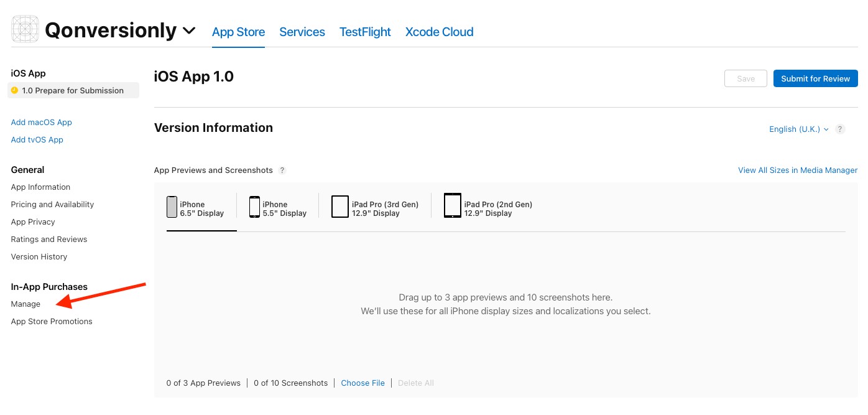The image size is (868, 415).
Task: Open the Services tab
Action: pos(302,32)
